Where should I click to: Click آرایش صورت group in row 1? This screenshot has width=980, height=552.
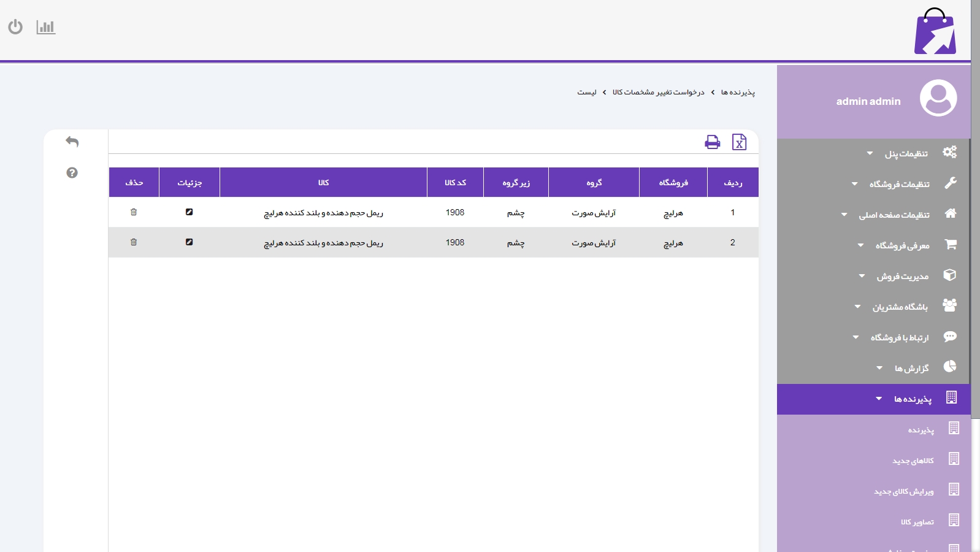(594, 213)
